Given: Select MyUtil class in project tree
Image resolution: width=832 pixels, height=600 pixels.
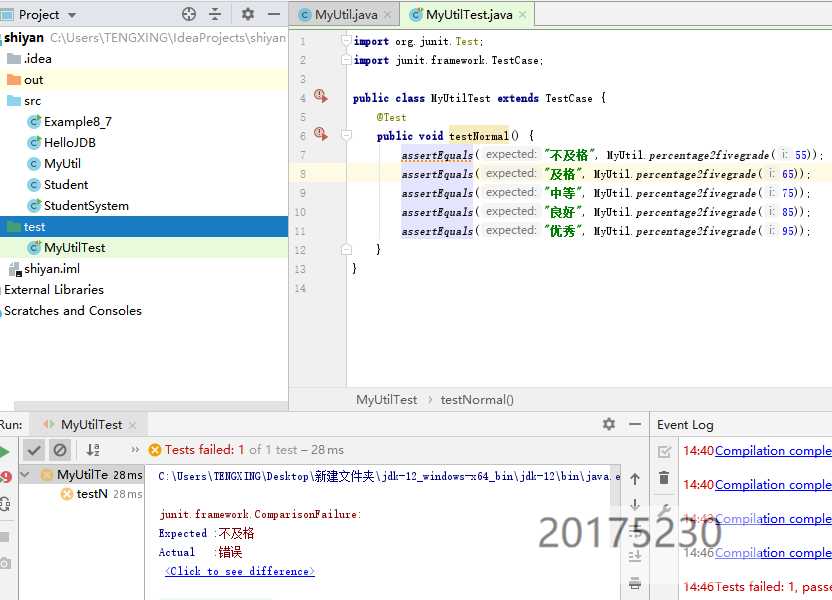Looking at the screenshot, I should click(62, 163).
